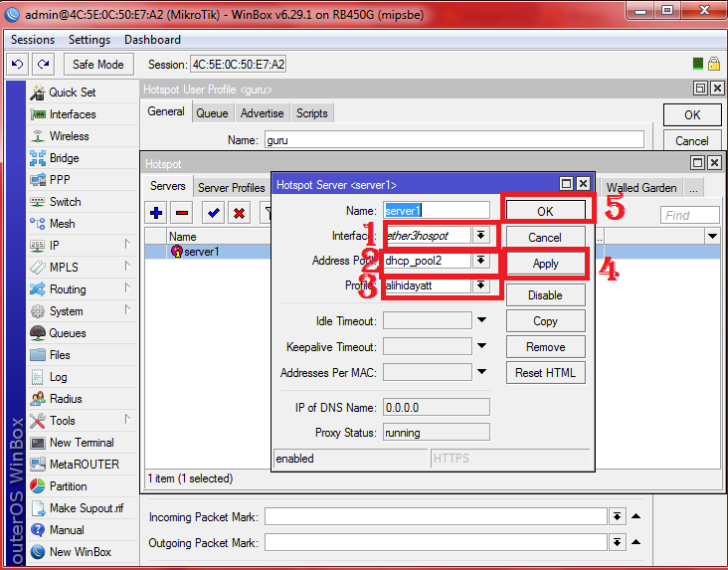Screen dimensions: 728x570
Task: Select the server1 row in list
Action: [208, 252]
